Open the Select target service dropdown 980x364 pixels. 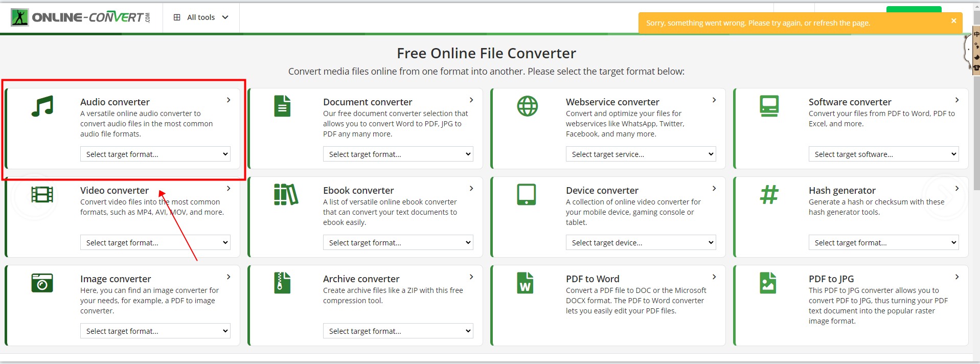(641, 154)
